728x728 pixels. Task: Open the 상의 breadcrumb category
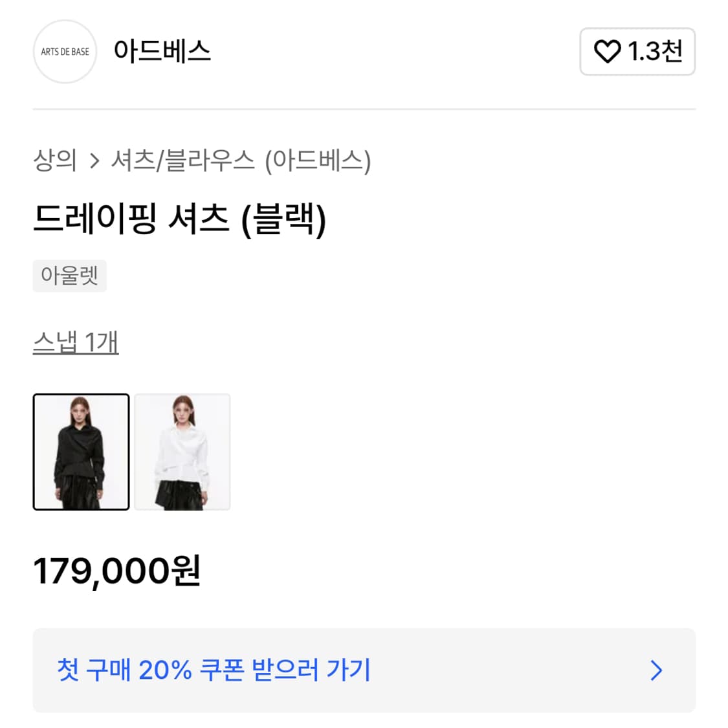pyautogui.click(x=56, y=162)
